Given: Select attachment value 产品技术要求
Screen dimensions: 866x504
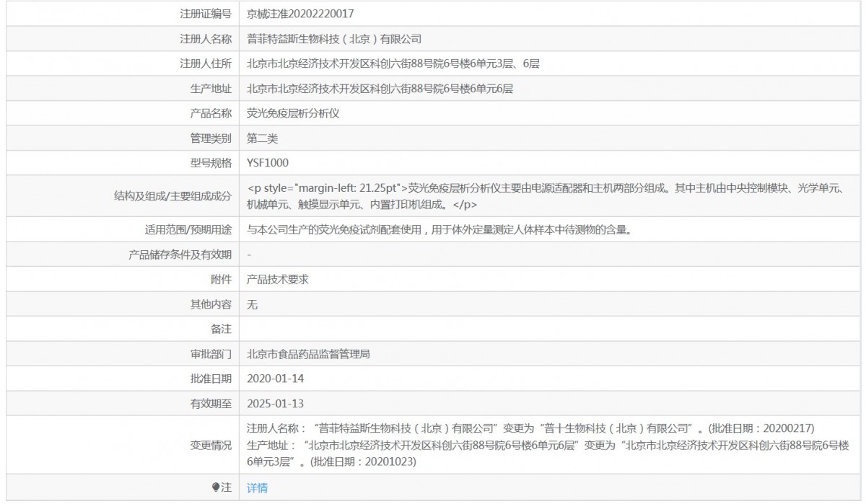Looking at the screenshot, I should 278,279.
